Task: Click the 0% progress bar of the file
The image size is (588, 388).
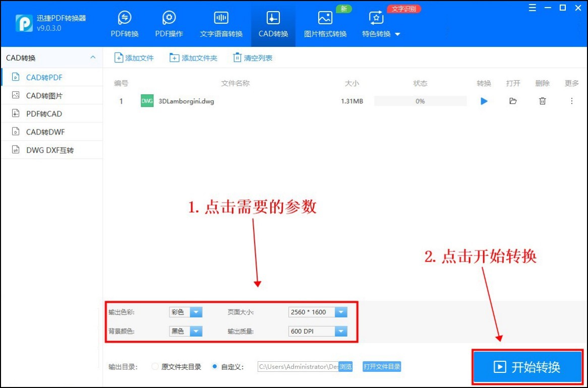Action: [420, 101]
